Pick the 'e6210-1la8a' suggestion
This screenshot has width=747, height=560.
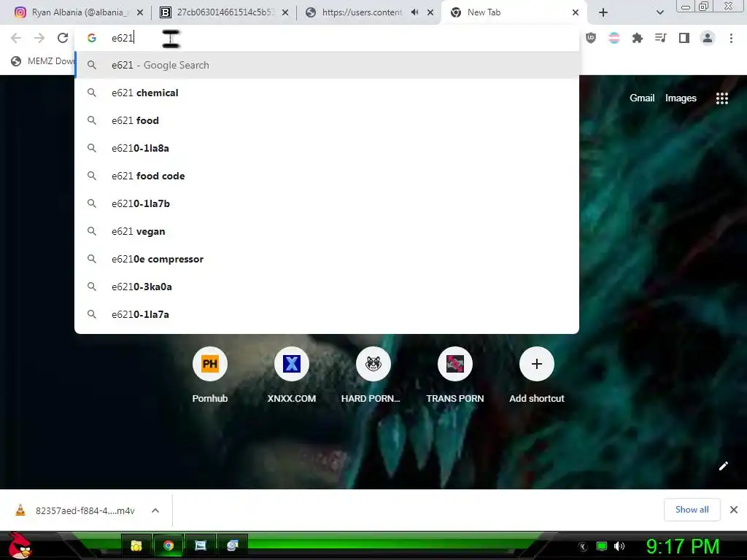pos(327,148)
